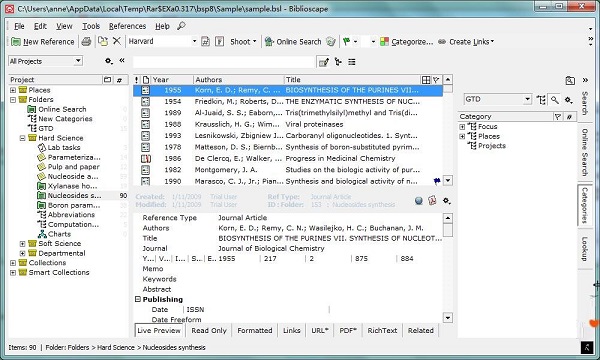This screenshot has height=360, width=600.
Task: Click the citation style icon after Harvard dropdown
Action: click(x=205, y=41)
